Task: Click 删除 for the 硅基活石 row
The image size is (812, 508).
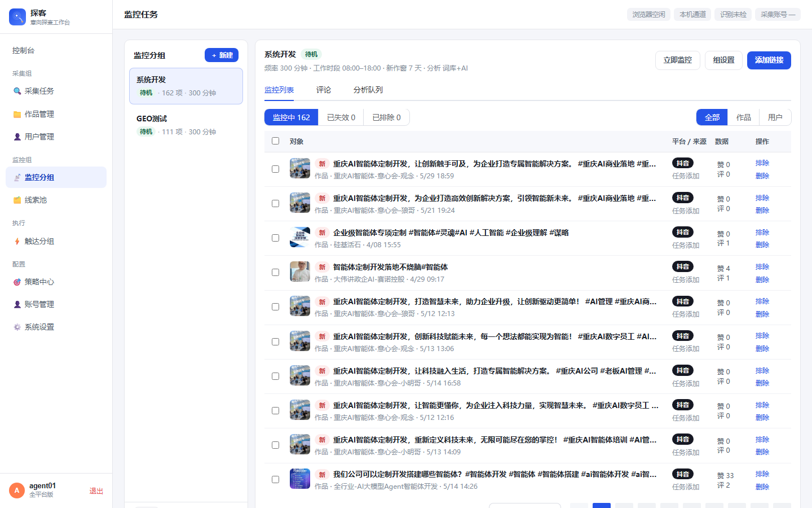Action: (x=762, y=245)
